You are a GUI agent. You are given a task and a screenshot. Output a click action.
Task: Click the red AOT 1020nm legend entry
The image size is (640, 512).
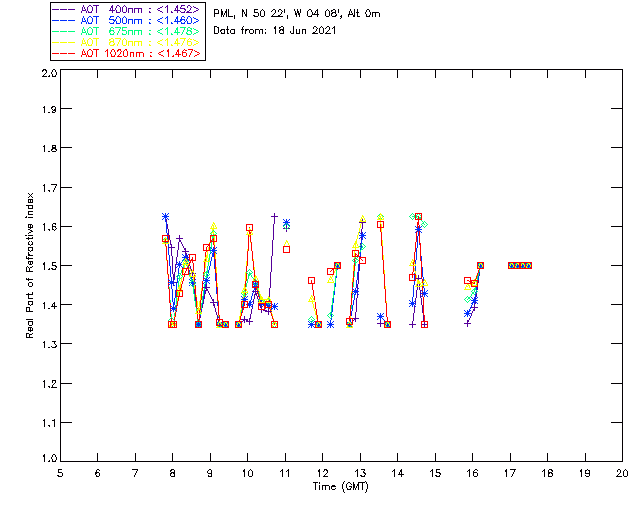tap(138, 53)
